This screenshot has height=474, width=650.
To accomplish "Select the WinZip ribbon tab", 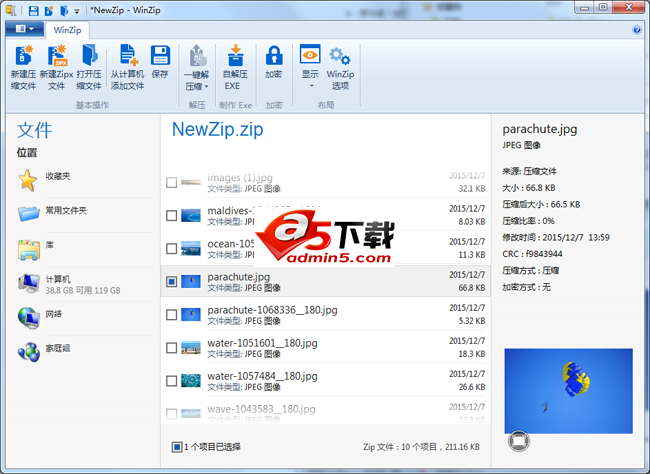I will coord(67,30).
